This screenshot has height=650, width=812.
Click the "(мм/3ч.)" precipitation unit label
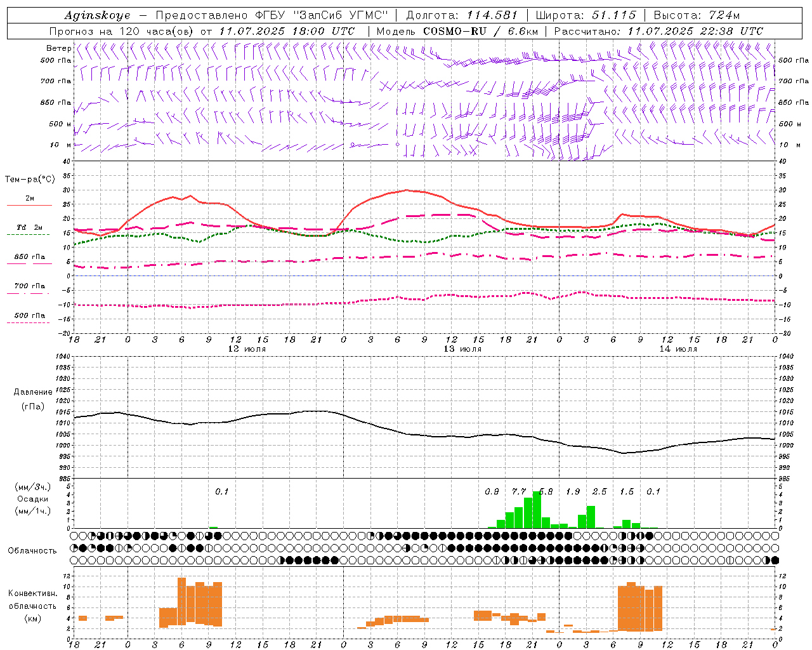pos(32,487)
